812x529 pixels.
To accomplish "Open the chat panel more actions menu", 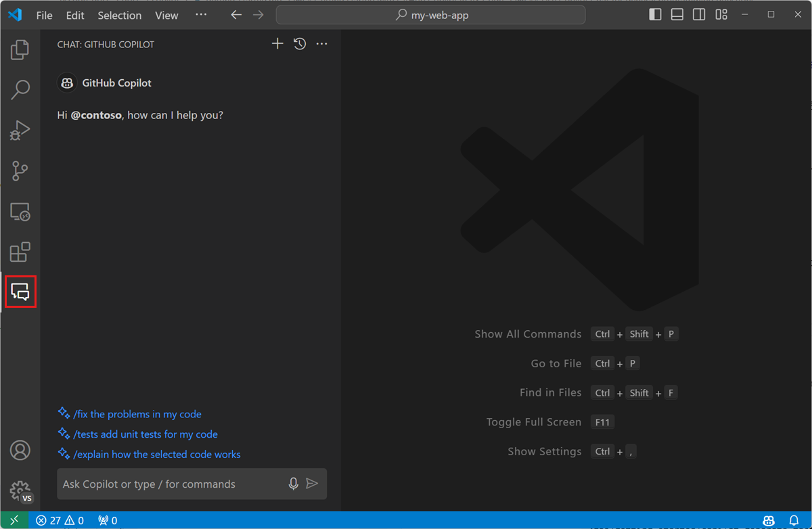I will (x=321, y=43).
